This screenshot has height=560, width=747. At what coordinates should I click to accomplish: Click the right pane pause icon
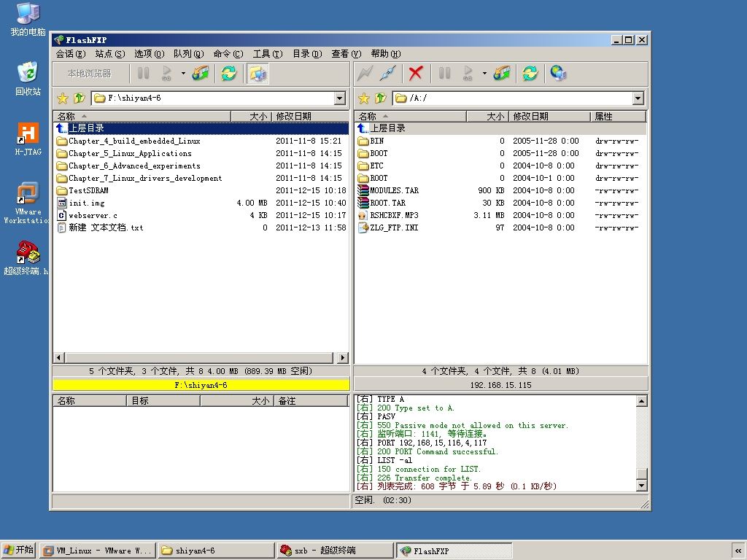(x=444, y=74)
